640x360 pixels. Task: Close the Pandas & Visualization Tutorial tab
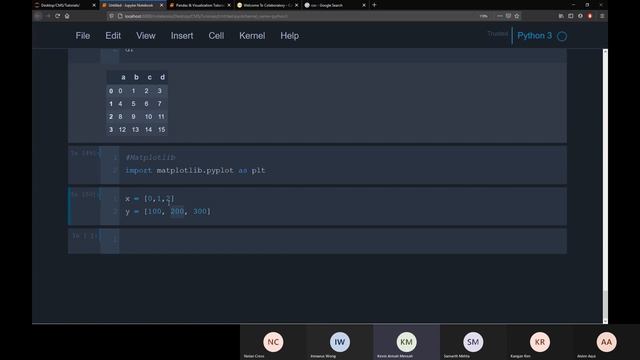point(229,5)
